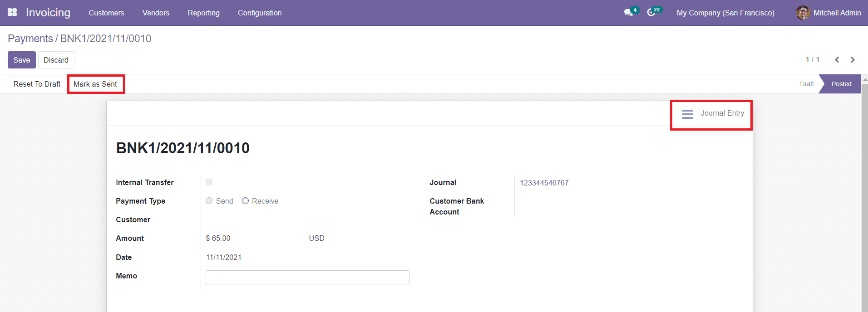Click the Draft status stage
Viewport: 868px width, 312px height.
[807, 84]
